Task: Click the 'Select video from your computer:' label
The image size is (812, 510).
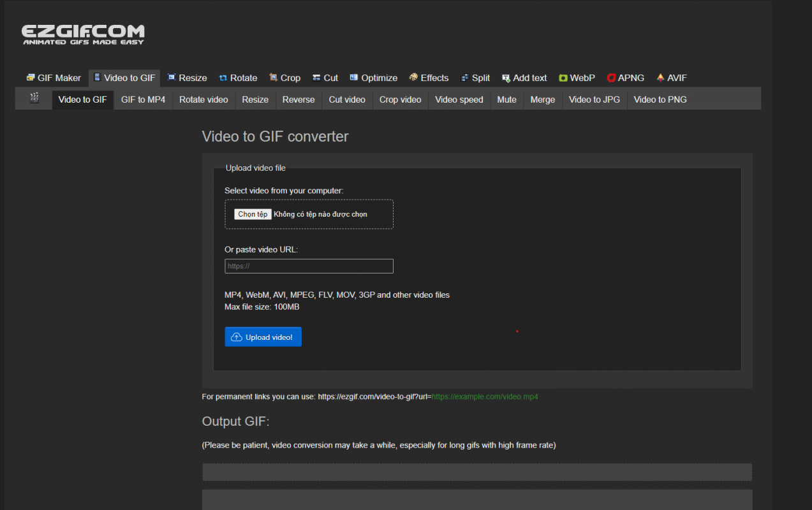Action: click(x=284, y=191)
